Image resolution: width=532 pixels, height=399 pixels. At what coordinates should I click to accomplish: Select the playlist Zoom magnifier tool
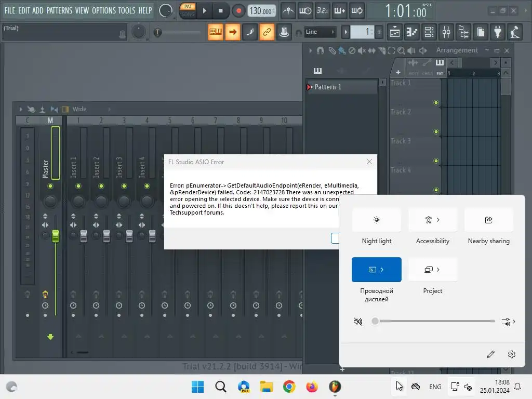(402, 50)
